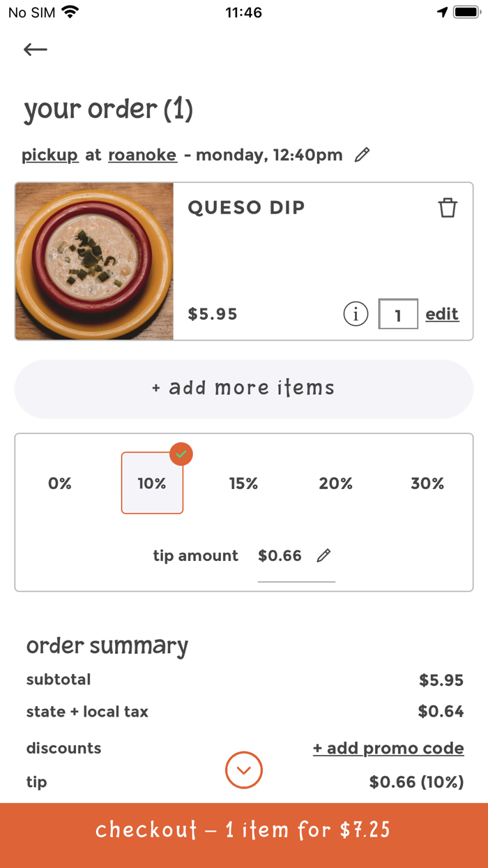Open info icon next to item quantity
Screen dimensions: 488x868
point(356,314)
